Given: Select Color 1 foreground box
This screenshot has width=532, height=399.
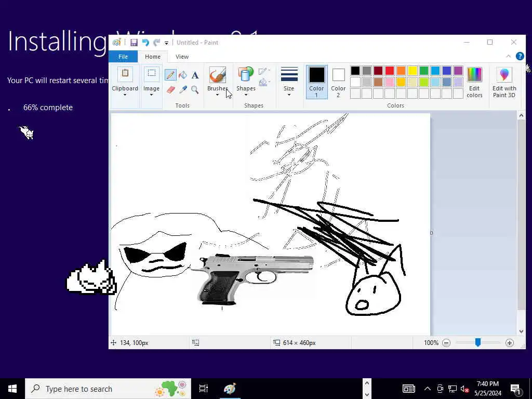Looking at the screenshot, I should tap(316, 82).
